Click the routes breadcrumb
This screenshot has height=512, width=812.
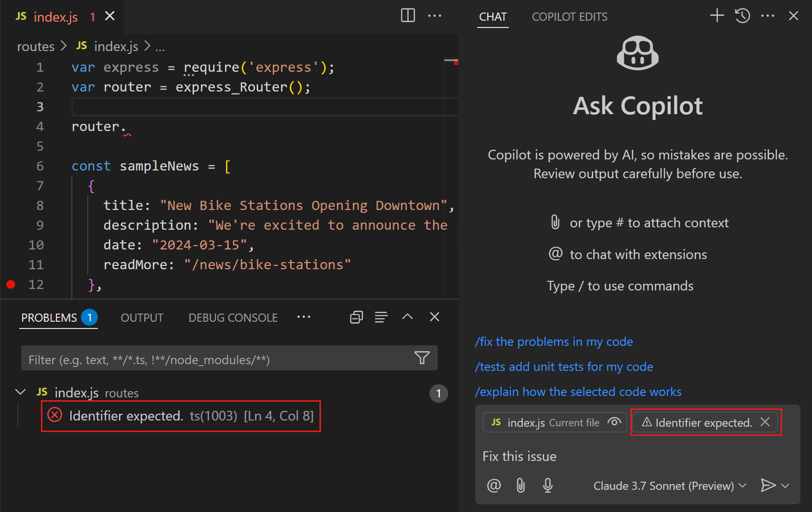click(36, 47)
